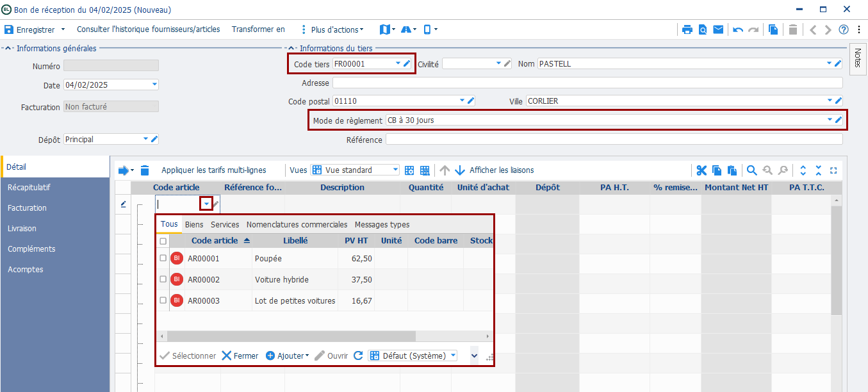Switch to the Compléments tab

click(31, 249)
